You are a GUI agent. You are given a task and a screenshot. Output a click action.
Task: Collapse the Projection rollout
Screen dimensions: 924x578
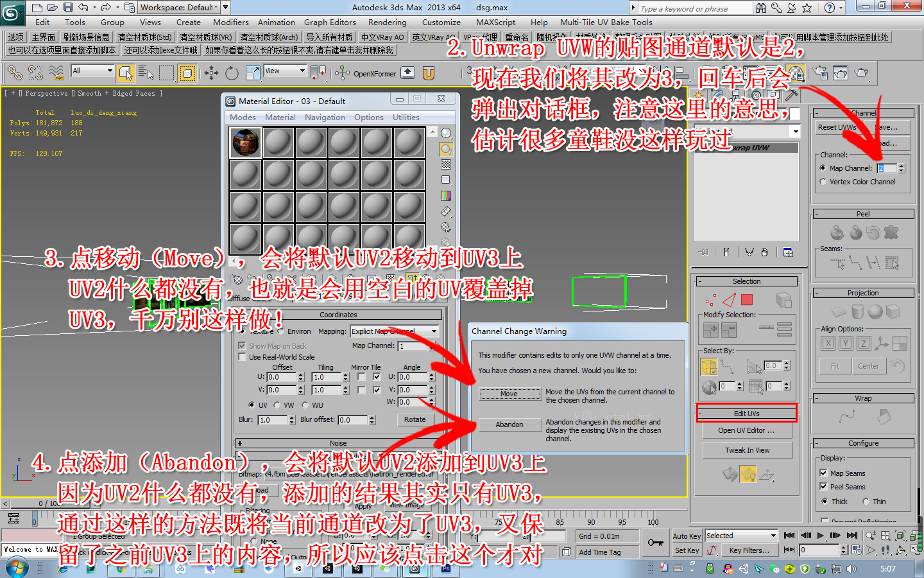[863, 293]
